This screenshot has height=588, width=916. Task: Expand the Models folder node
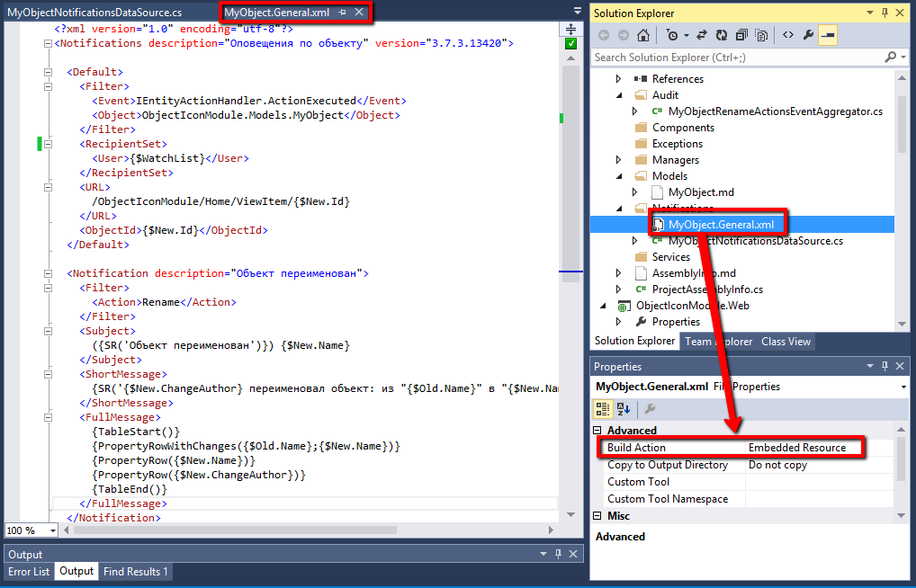pos(619,176)
